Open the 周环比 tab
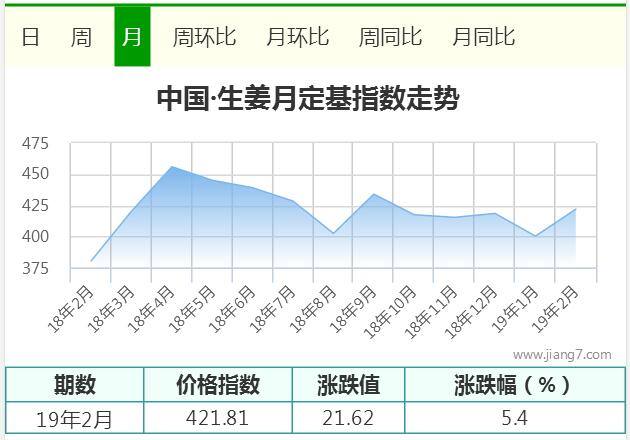Screen dimensions: 630x440 [204, 37]
